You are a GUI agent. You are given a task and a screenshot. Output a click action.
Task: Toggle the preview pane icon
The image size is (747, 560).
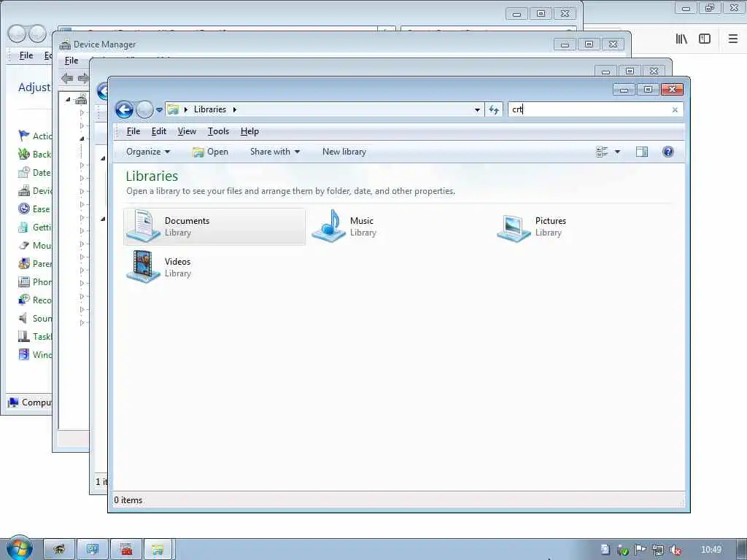point(642,152)
